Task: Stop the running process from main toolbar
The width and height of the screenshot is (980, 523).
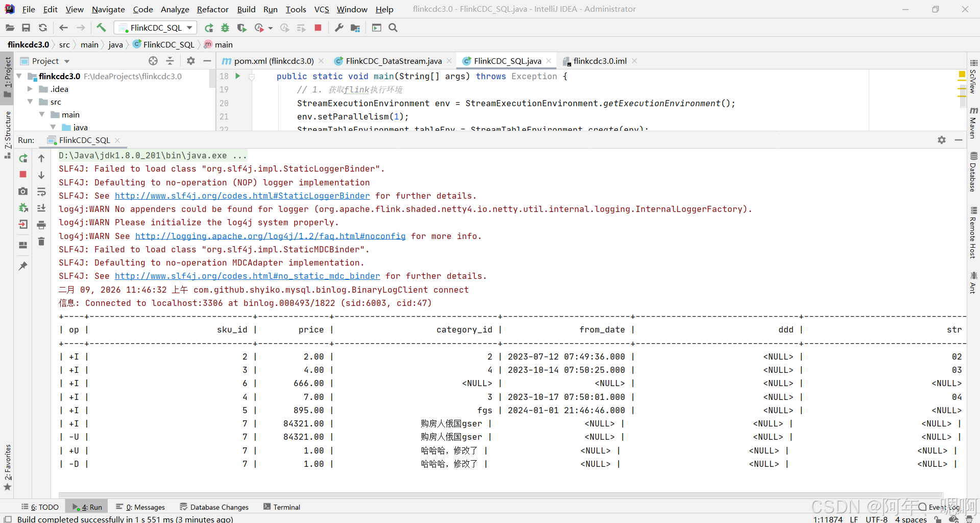Action: [x=318, y=28]
